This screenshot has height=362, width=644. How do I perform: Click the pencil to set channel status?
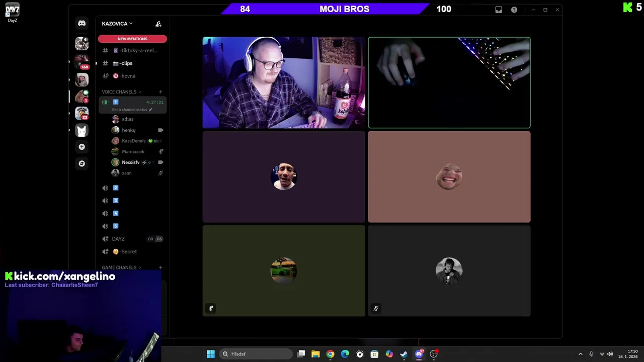coord(150,110)
